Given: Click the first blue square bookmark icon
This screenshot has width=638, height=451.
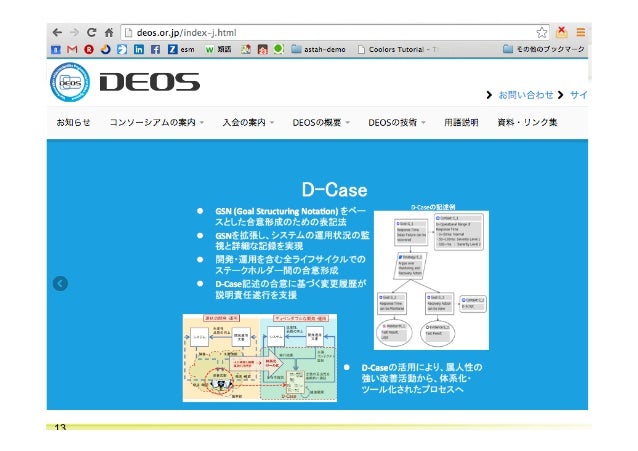Looking at the screenshot, I should pyautogui.click(x=56, y=50).
